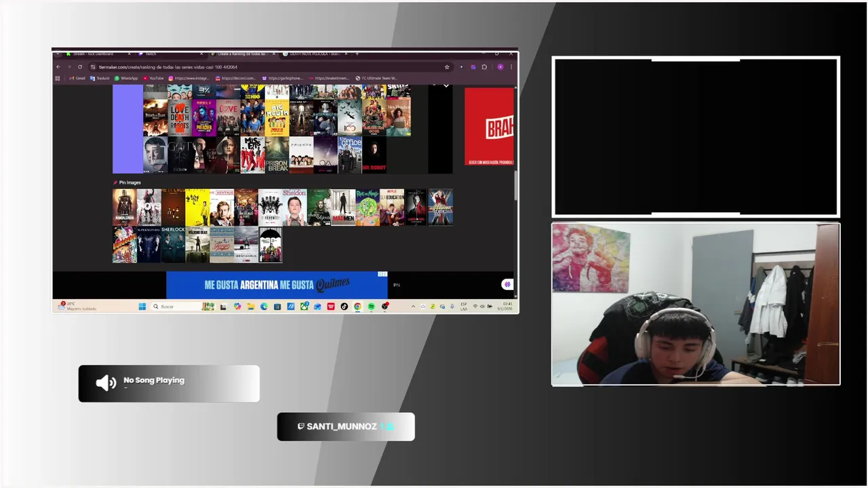Screen dimensions: 868x488
Task: Open the browser extensions puzzle icon
Action: click(x=484, y=66)
